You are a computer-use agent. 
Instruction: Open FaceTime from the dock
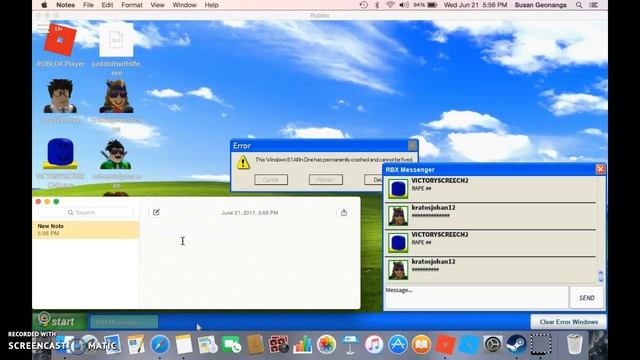[x=231, y=344]
